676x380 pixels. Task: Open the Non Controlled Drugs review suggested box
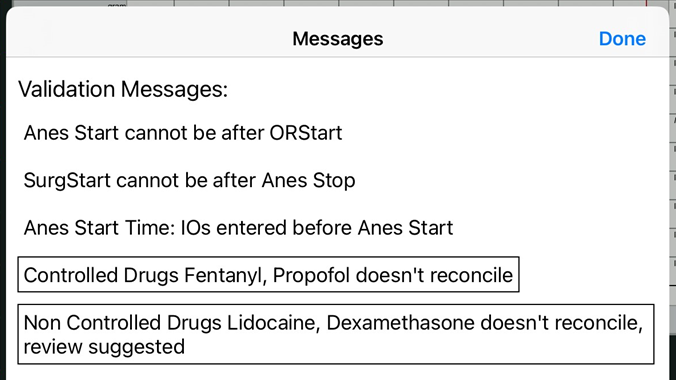[x=336, y=334]
